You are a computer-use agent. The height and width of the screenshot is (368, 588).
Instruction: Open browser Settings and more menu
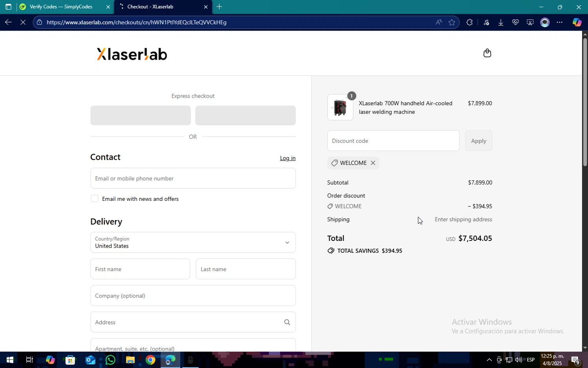coord(560,22)
